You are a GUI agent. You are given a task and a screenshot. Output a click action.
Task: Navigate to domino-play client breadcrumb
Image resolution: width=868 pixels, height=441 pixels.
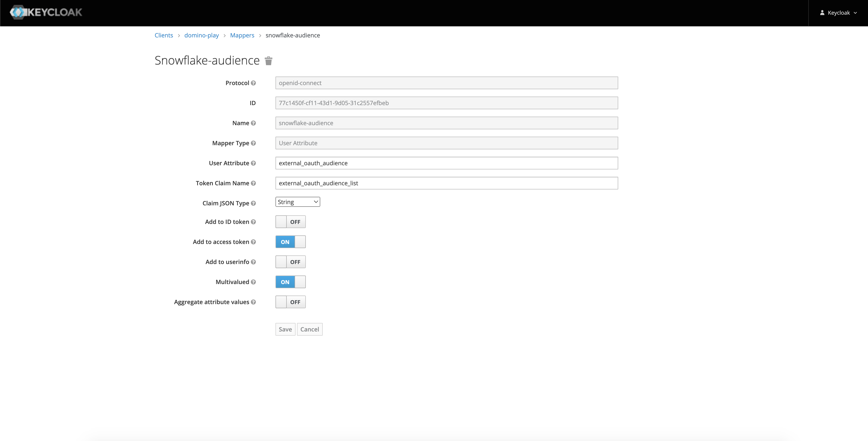click(202, 35)
